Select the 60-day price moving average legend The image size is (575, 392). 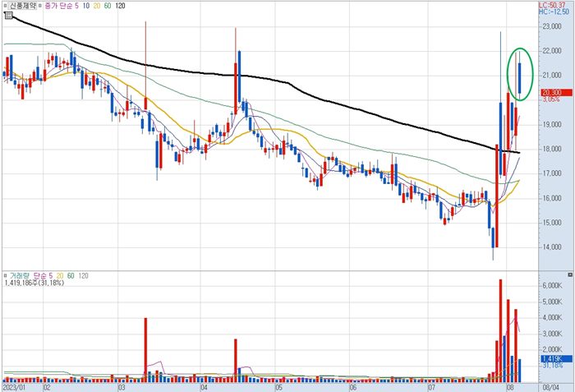click(x=107, y=6)
